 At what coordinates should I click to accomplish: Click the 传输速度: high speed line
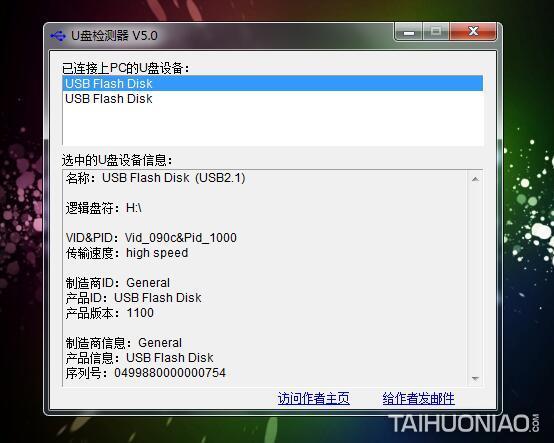[127, 253]
